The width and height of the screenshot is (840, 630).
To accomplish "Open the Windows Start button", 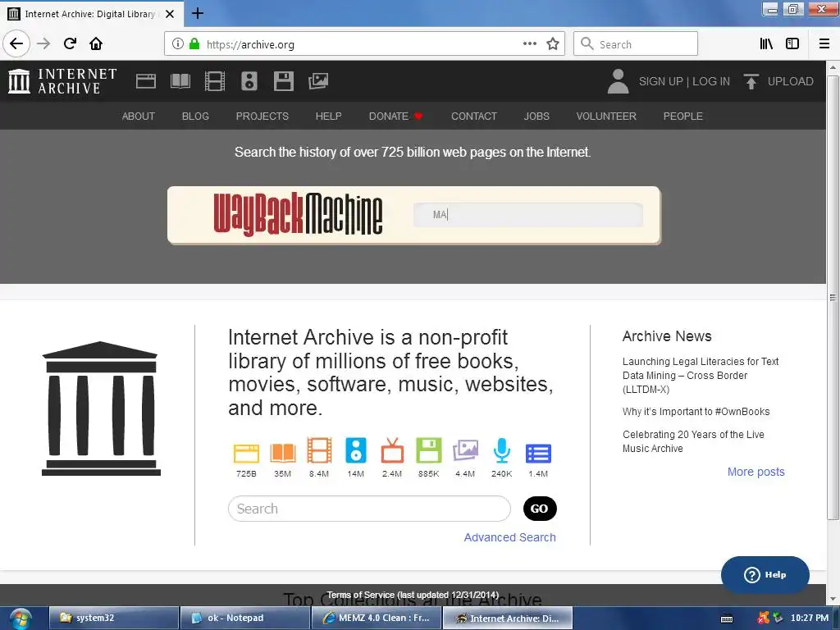I will pos(20,619).
